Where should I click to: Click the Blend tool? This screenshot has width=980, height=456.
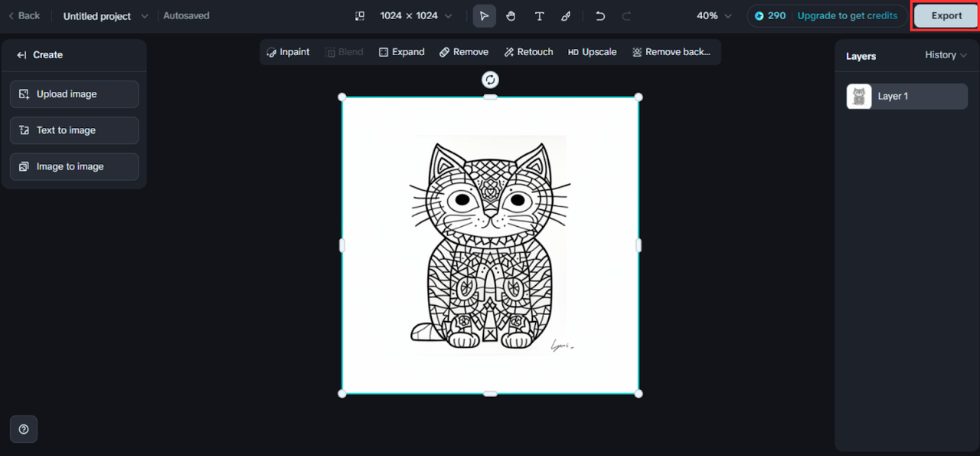[345, 52]
